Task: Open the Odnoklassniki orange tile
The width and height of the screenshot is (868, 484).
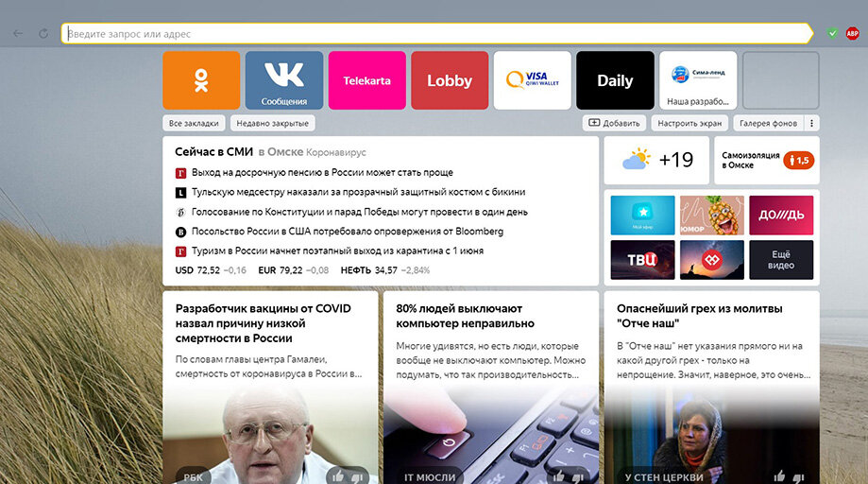Action: pyautogui.click(x=201, y=80)
